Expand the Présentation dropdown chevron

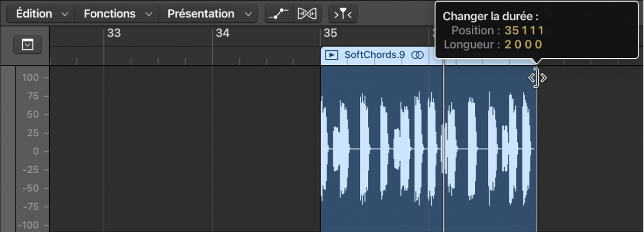pyautogui.click(x=248, y=15)
